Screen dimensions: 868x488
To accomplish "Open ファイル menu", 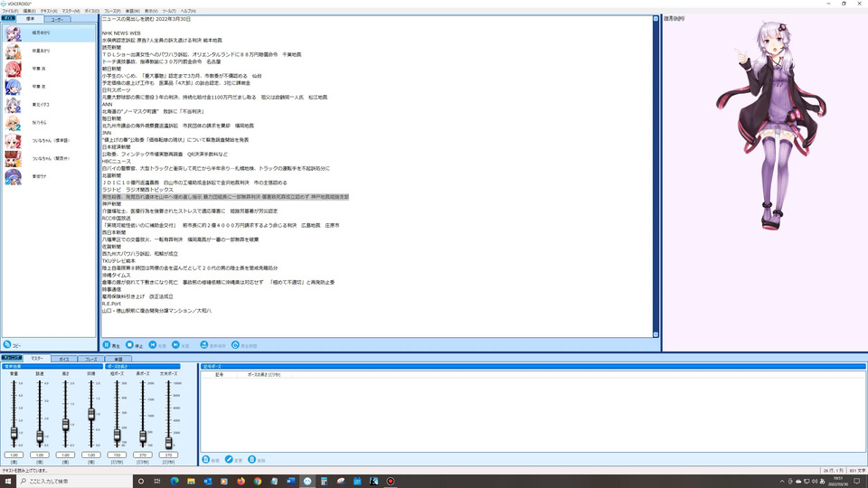I will point(10,11).
